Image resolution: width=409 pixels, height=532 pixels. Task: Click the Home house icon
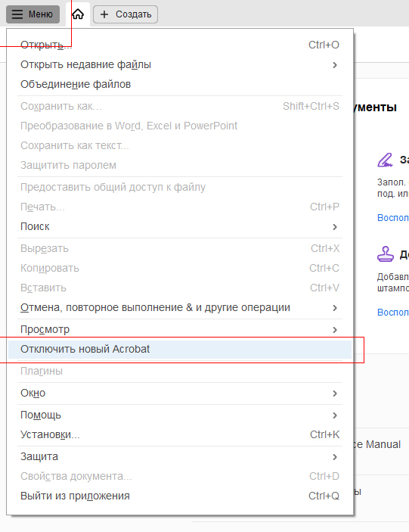78,14
